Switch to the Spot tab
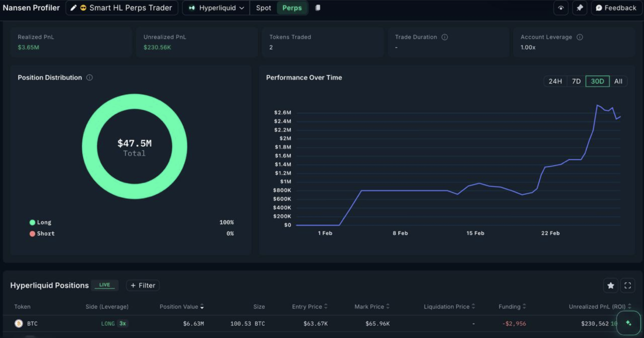Image resolution: width=644 pixels, height=338 pixels. pyautogui.click(x=263, y=8)
